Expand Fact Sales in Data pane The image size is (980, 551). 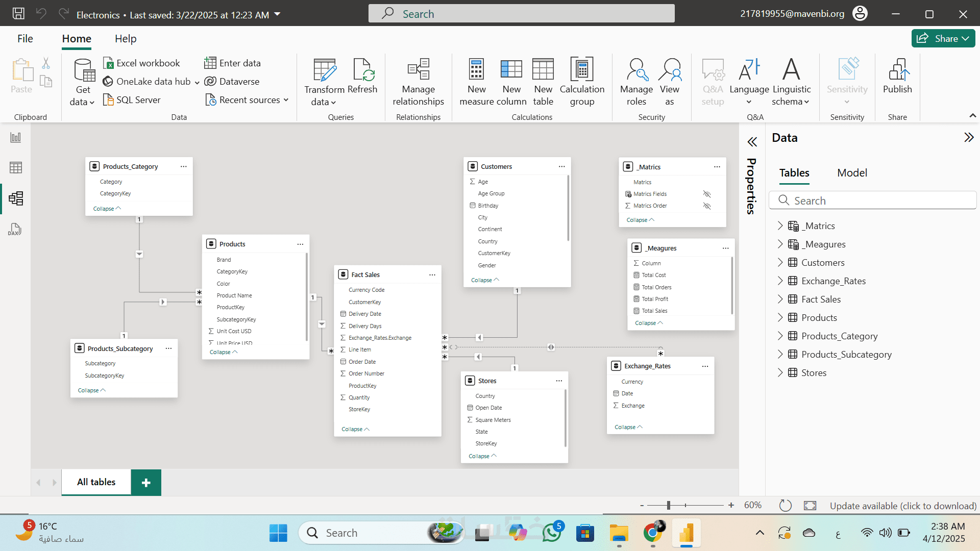click(780, 299)
